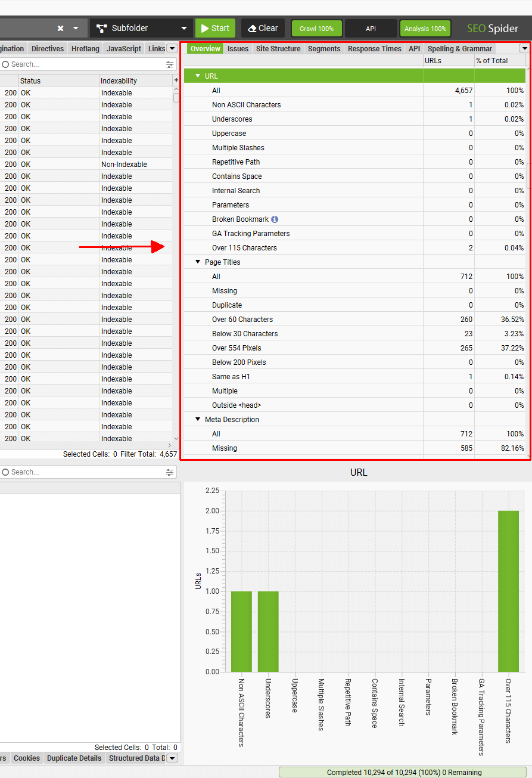532x778 pixels.
Task: Select the Repetitive Path filter row
Action: coord(355,162)
